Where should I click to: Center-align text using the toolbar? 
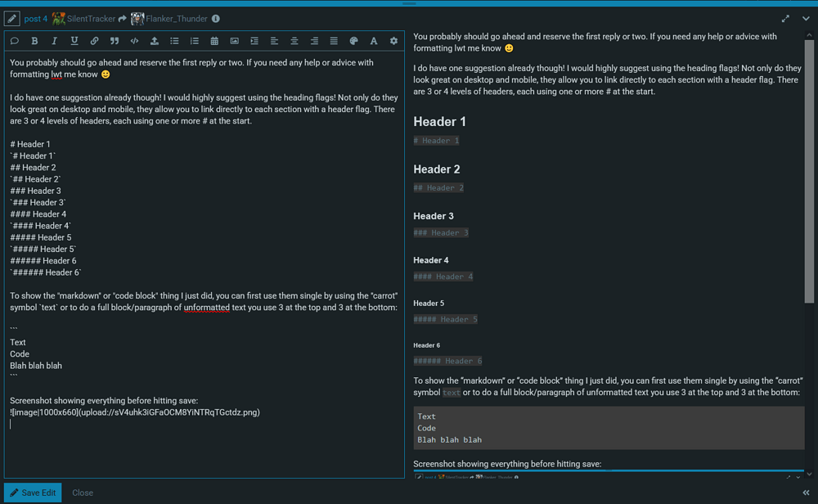[x=294, y=41]
